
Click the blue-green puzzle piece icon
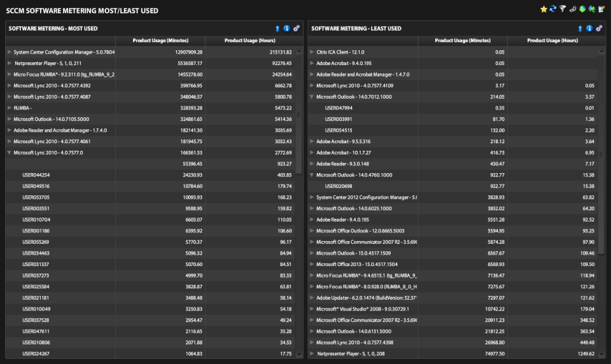click(592, 9)
